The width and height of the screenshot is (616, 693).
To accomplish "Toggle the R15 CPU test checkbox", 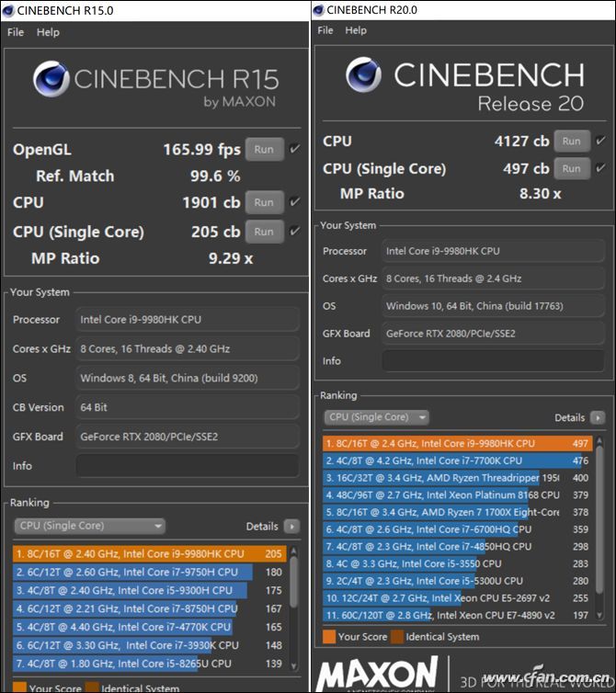I will (x=294, y=202).
